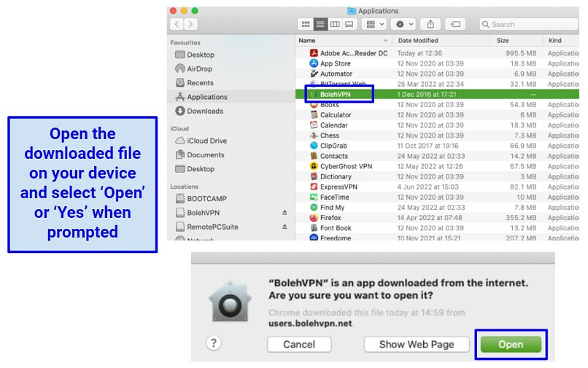Click the Share toolbar icon
588x368 pixels.
click(x=430, y=24)
